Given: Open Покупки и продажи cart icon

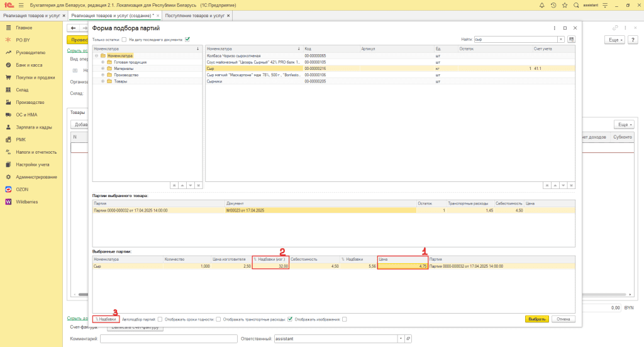Looking at the screenshot, I should pyautogui.click(x=8, y=77).
